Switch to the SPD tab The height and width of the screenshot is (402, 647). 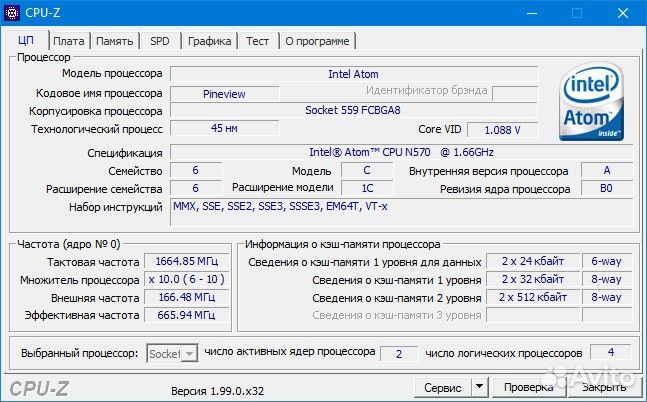[x=160, y=41]
